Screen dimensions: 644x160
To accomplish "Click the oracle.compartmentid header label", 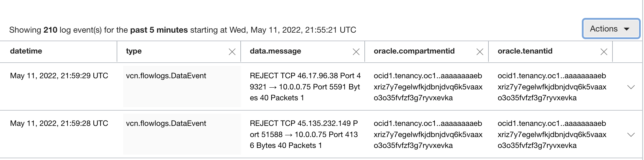I will [x=414, y=51].
